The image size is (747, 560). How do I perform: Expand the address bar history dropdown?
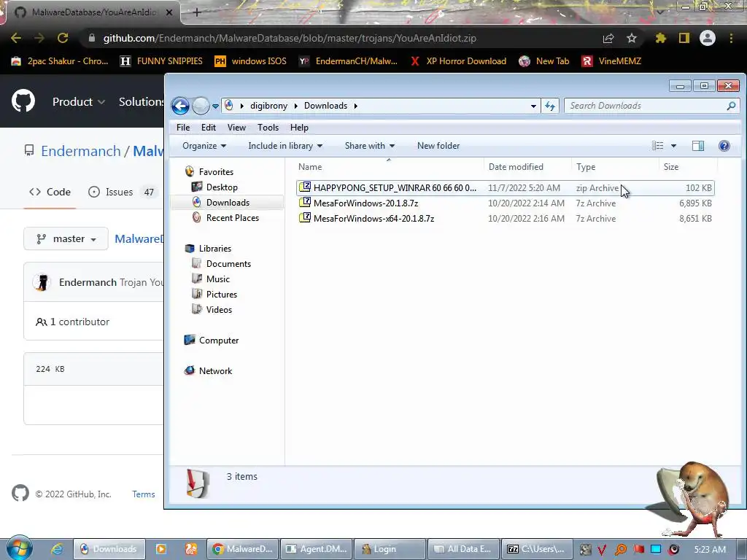(x=533, y=106)
